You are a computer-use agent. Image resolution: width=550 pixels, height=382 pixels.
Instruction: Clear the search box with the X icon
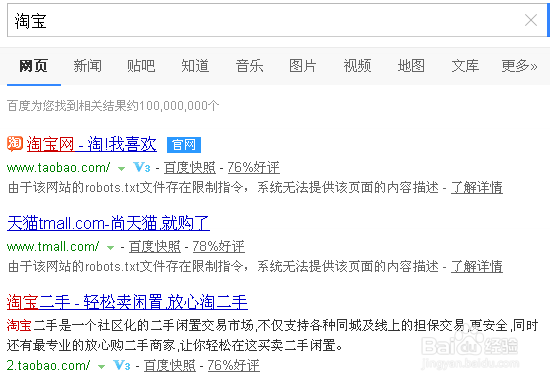531,20
